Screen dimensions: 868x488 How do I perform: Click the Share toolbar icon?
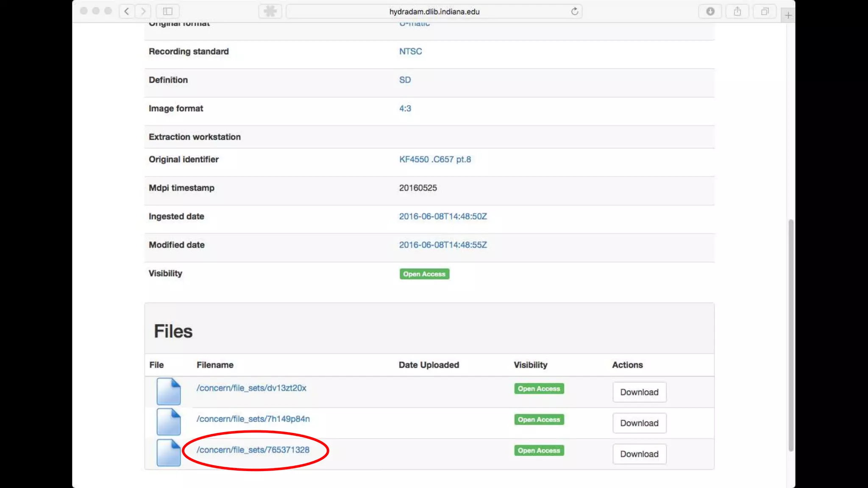[737, 11]
